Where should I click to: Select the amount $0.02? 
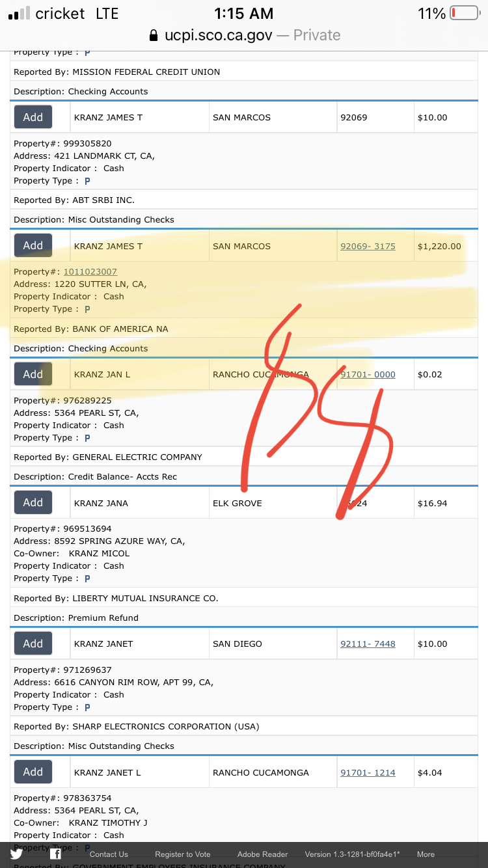429,375
